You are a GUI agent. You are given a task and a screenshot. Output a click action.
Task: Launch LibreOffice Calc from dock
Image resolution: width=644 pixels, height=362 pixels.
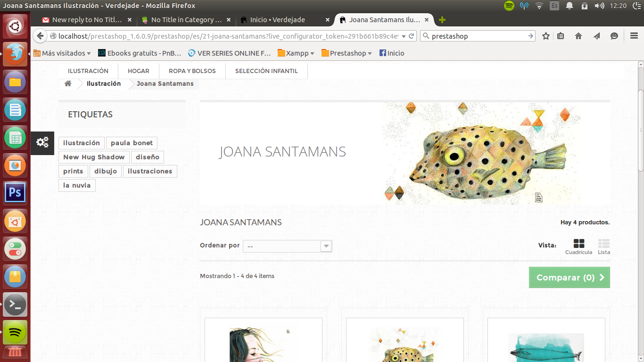point(16,139)
